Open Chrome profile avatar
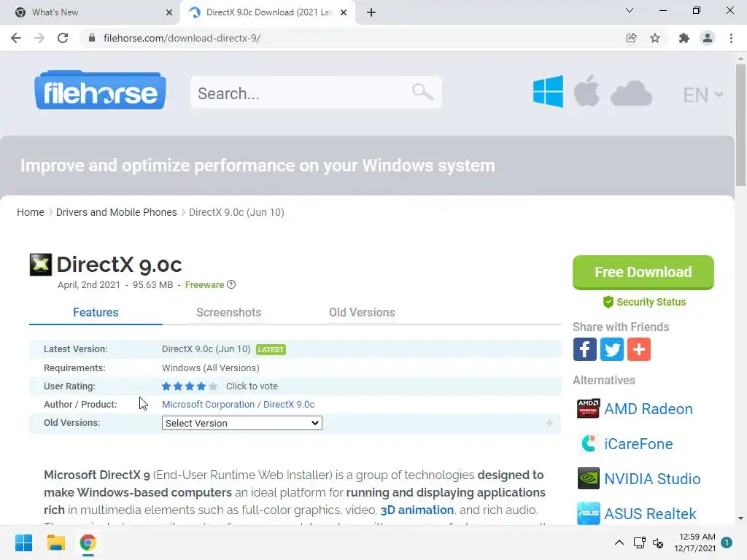 point(708,38)
